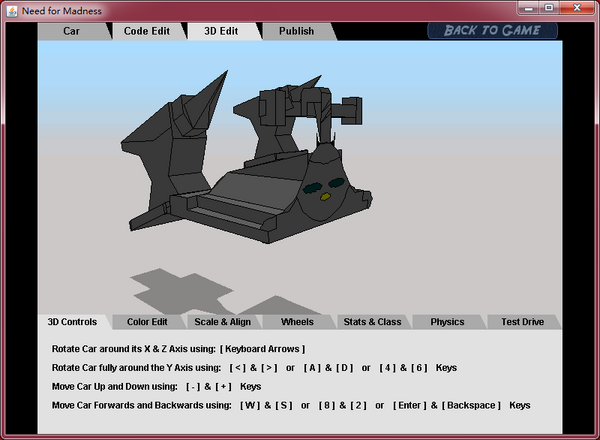Viewport: 600px width, 440px height.
Task: Switch to the Car tab
Action: (x=72, y=31)
